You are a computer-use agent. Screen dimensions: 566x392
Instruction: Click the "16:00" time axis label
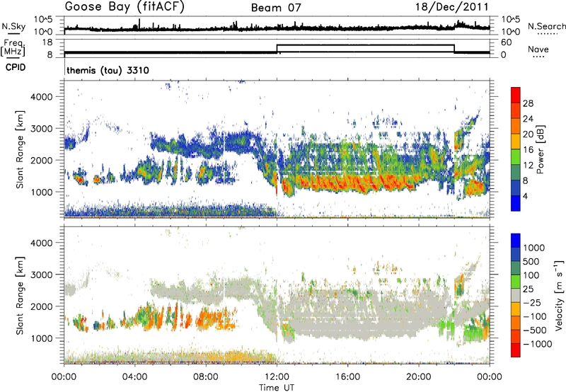tap(347, 377)
